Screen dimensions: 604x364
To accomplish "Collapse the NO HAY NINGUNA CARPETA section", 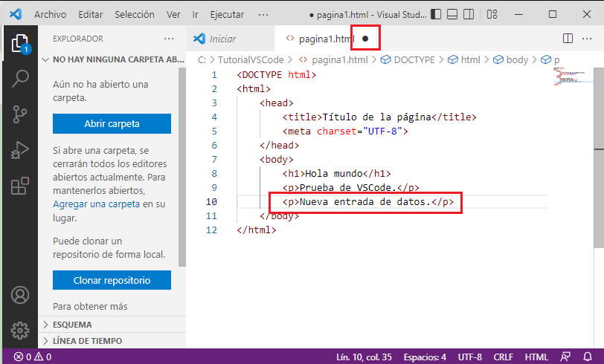I will [114, 59].
